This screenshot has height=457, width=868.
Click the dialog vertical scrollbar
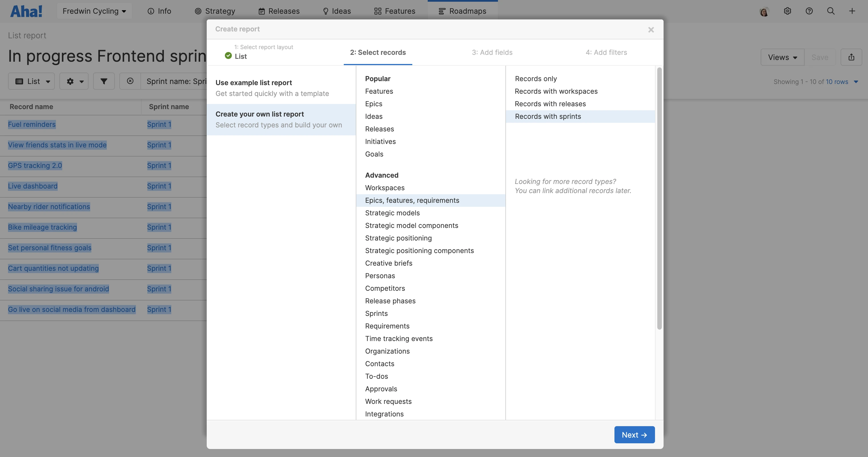(x=659, y=199)
